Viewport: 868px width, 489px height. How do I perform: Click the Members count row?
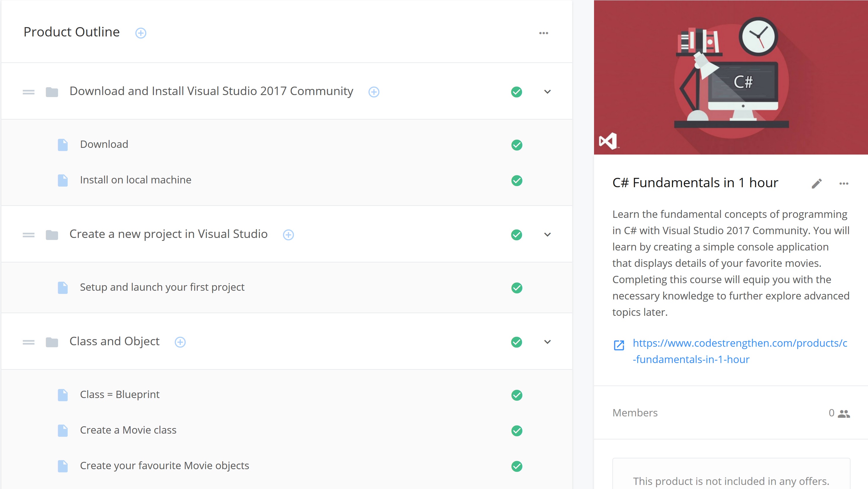[x=731, y=413]
